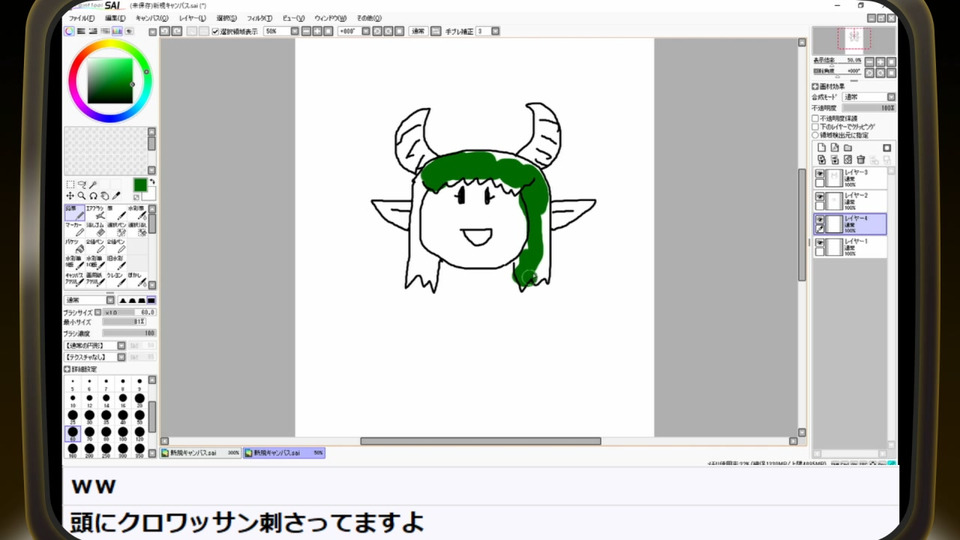This screenshot has height=540, width=960.
Task: Choose the Airbrush (エアブラシ) tool
Action: click(x=96, y=212)
